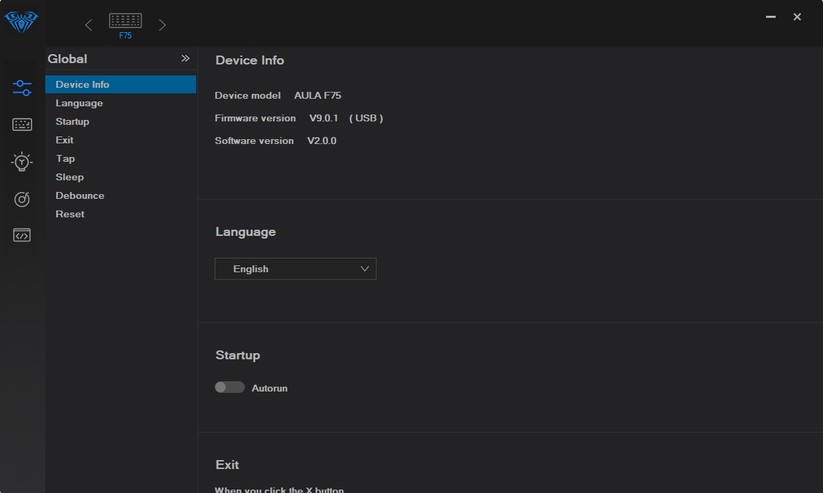Screen dimensions: 823x493
Task: Open Sleep settings from sidebar
Action: [70, 177]
